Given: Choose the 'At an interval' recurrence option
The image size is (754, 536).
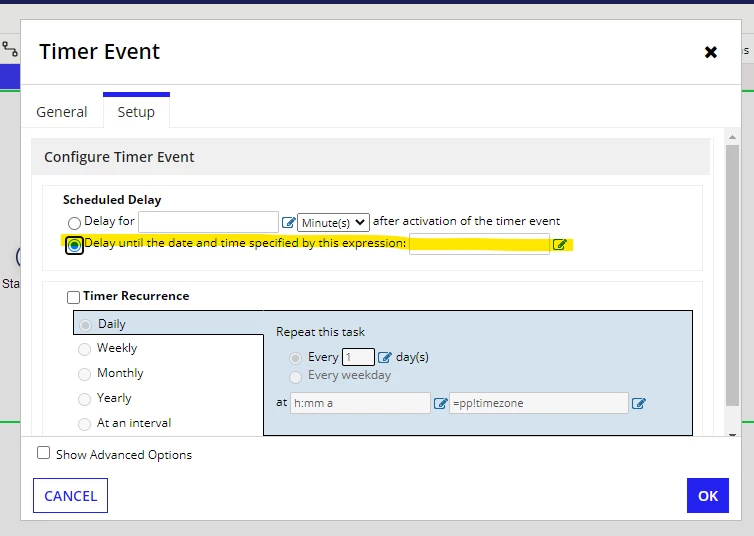Looking at the screenshot, I should tap(84, 424).
